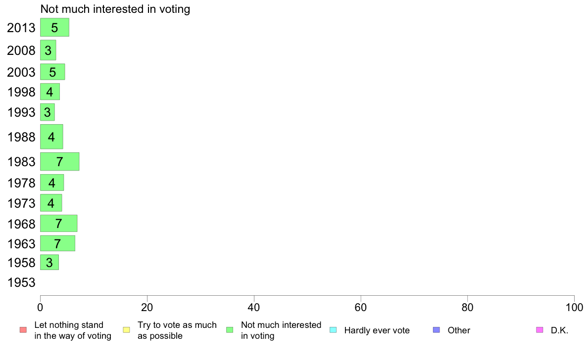Viewport: 588px width, 364px height.
Task: Click the blue 'Other' legend swatch
Action: tap(437, 330)
